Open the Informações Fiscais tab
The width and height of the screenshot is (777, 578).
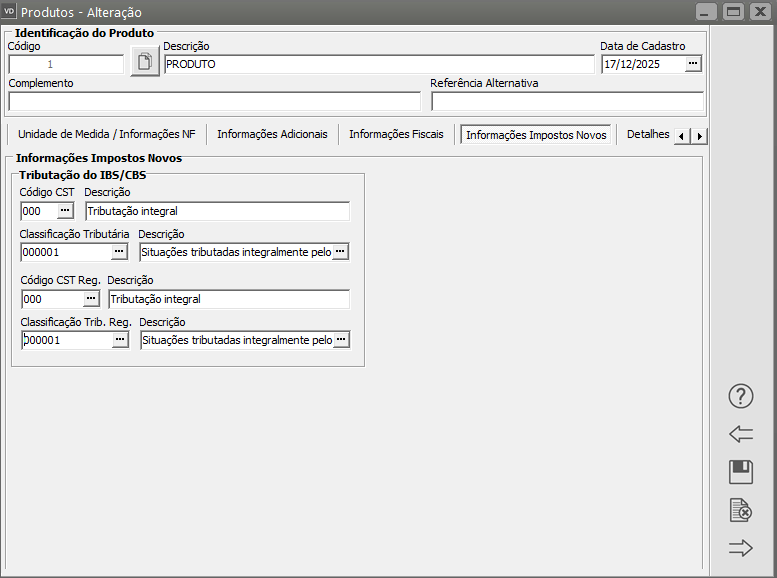[x=396, y=134]
